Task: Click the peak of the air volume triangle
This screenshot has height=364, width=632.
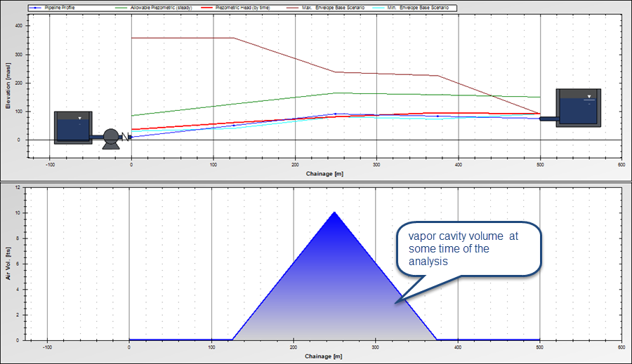Action: pos(334,212)
